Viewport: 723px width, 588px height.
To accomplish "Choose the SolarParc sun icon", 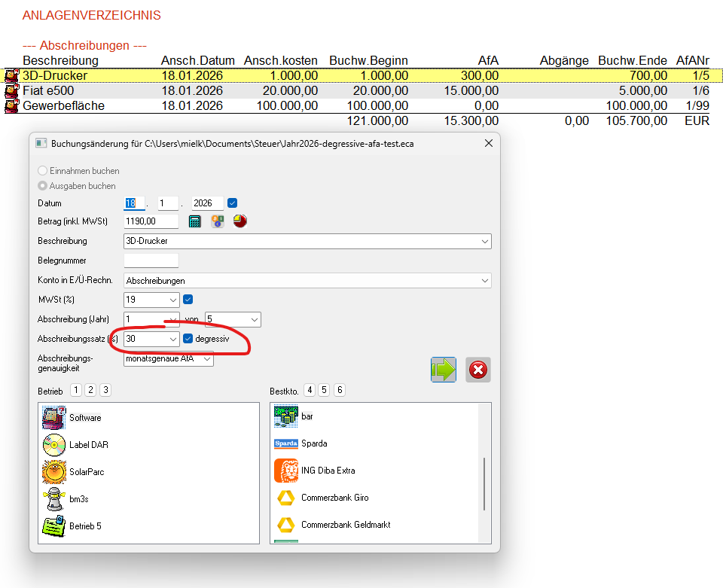I will click(54, 471).
